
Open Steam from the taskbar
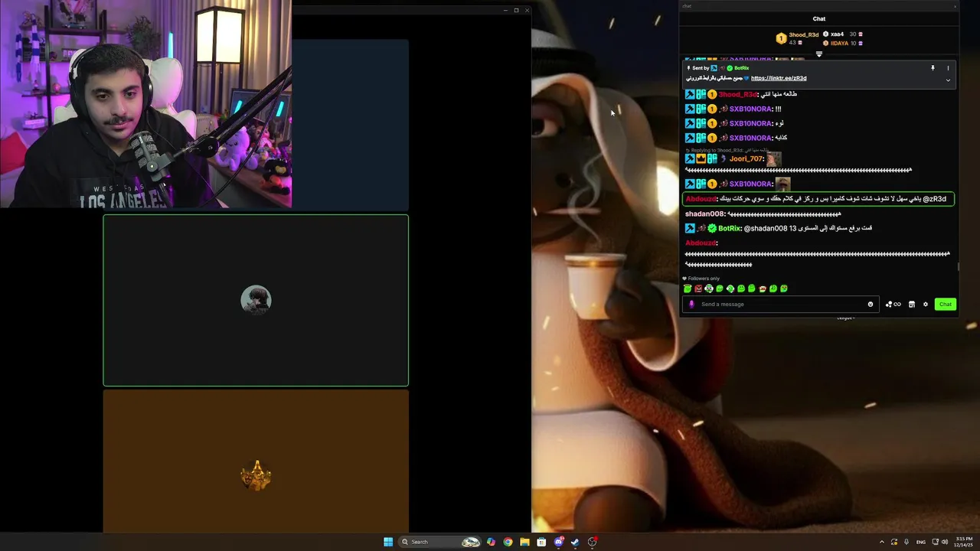point(575,542)
